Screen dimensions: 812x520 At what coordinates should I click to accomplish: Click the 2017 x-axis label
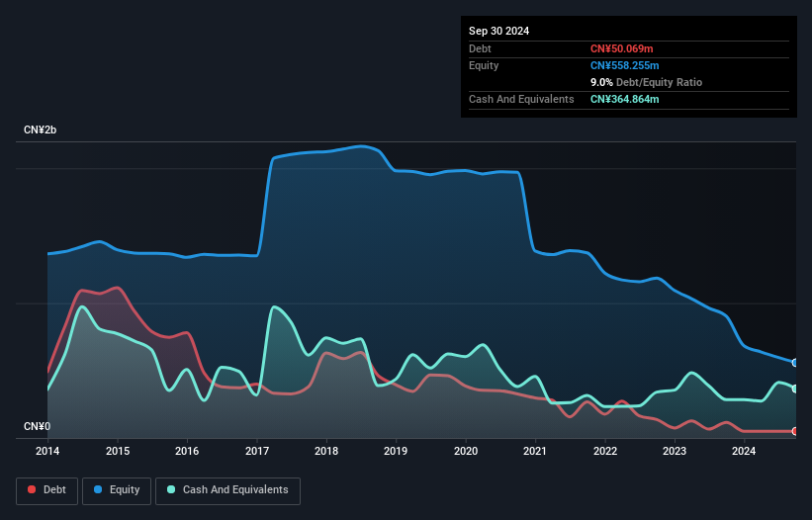click(257, 451)
